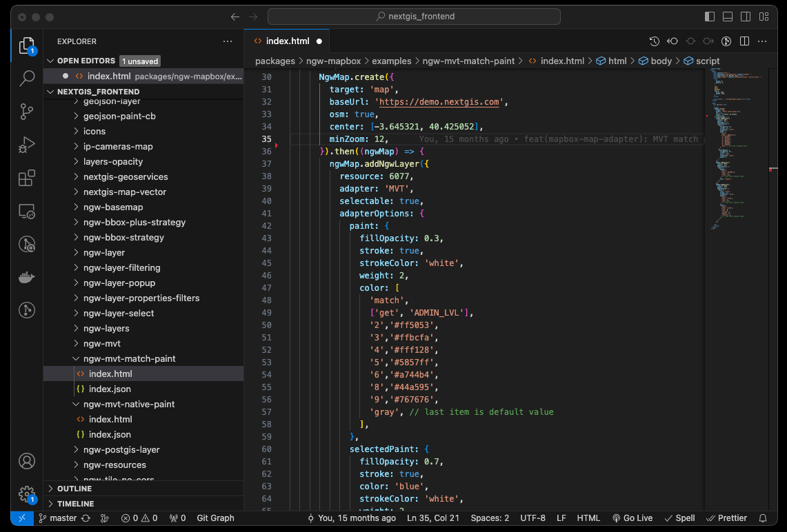
Task: Open Remote Explorer in activity bar
Action: 27,211
